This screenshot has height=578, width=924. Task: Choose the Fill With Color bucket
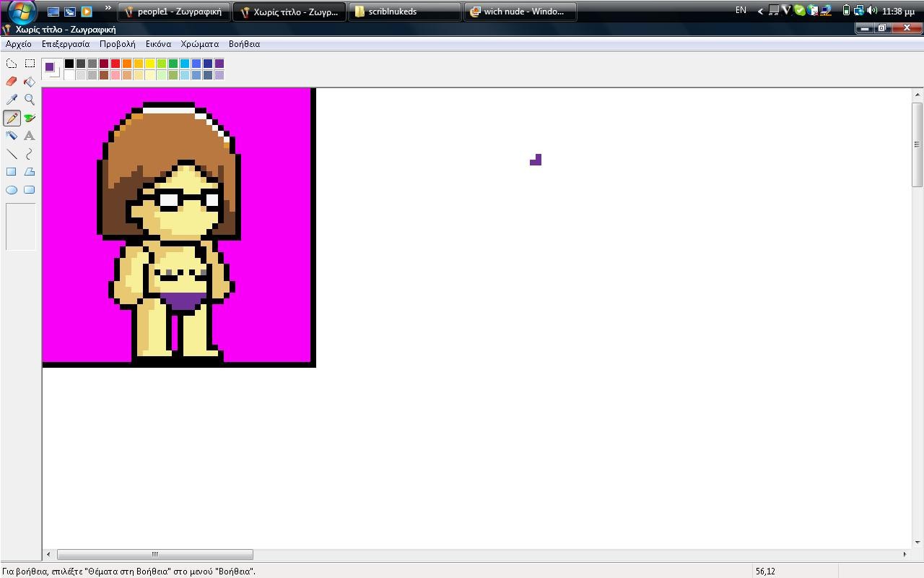click(x=30, y=82)
